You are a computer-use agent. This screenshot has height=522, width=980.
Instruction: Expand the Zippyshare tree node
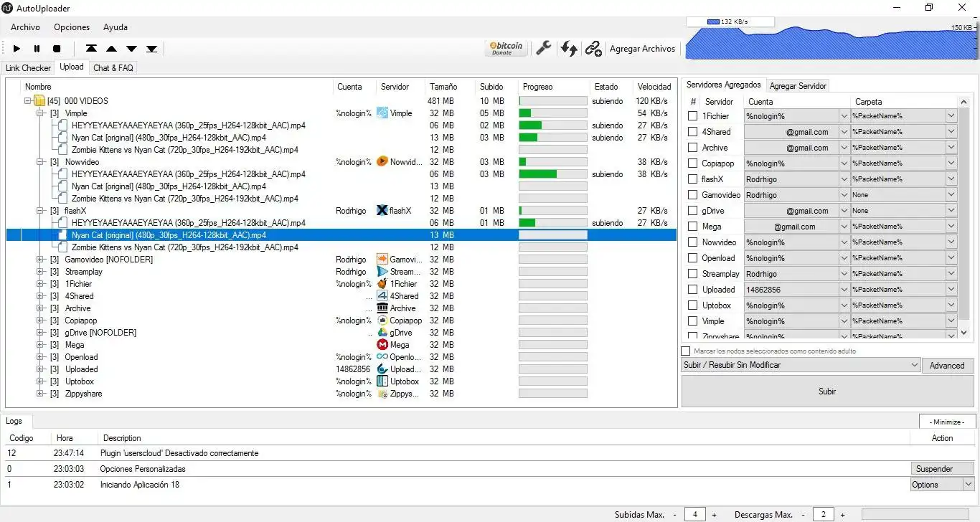[40, 394]
